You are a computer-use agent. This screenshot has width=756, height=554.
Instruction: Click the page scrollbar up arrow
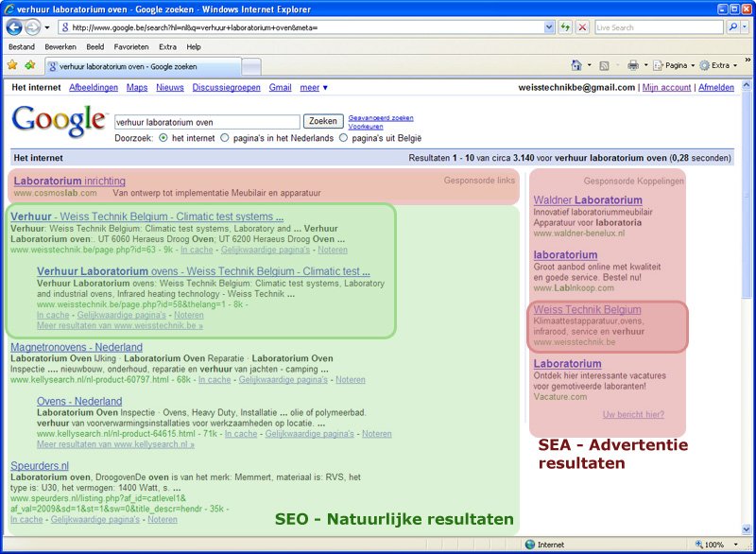click(747, 85)
